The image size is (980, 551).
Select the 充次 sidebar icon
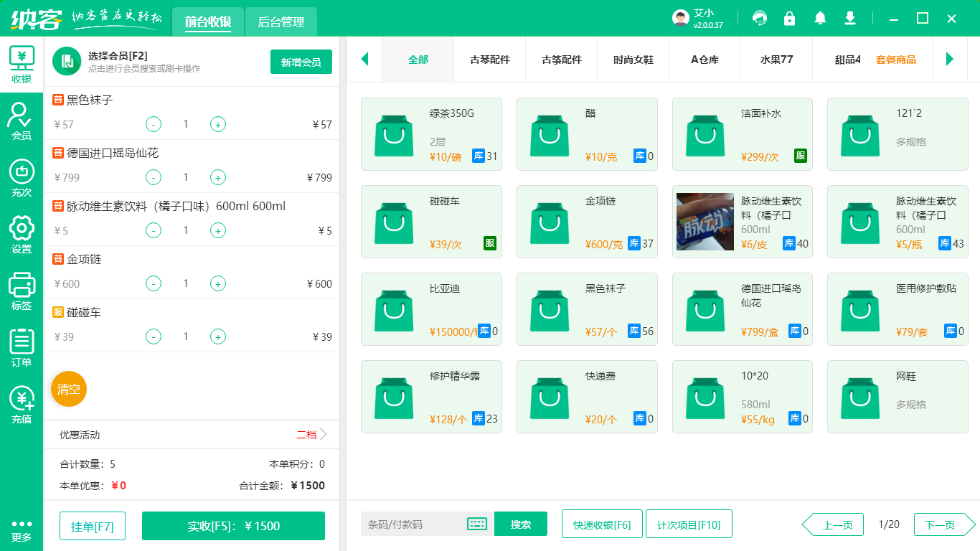coord(21,175)
